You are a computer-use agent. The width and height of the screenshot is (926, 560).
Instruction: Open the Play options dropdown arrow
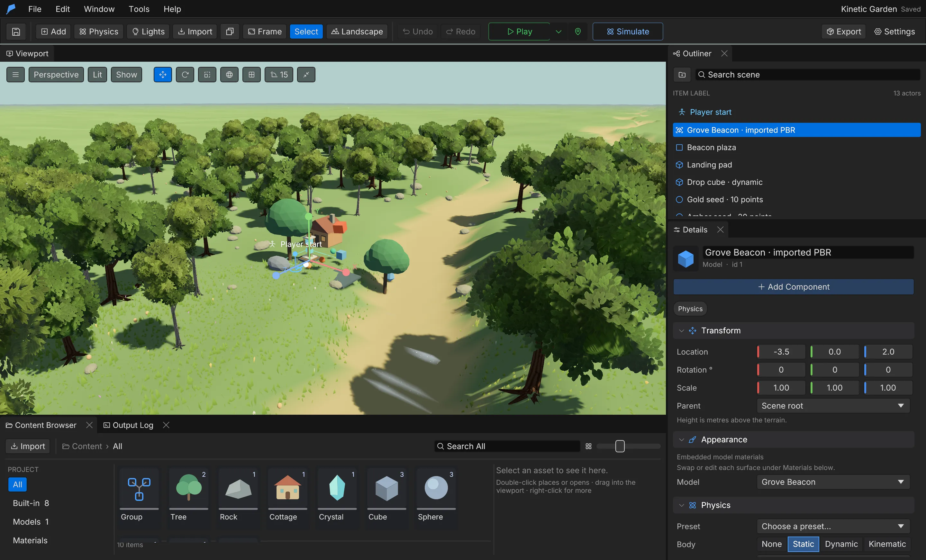click(x=558, y=32)
